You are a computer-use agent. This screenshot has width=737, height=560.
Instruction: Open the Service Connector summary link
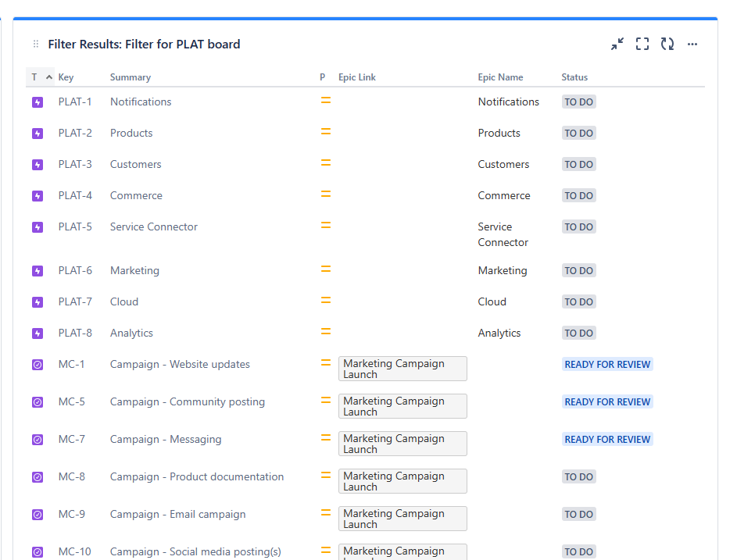(x=154, y=227)
